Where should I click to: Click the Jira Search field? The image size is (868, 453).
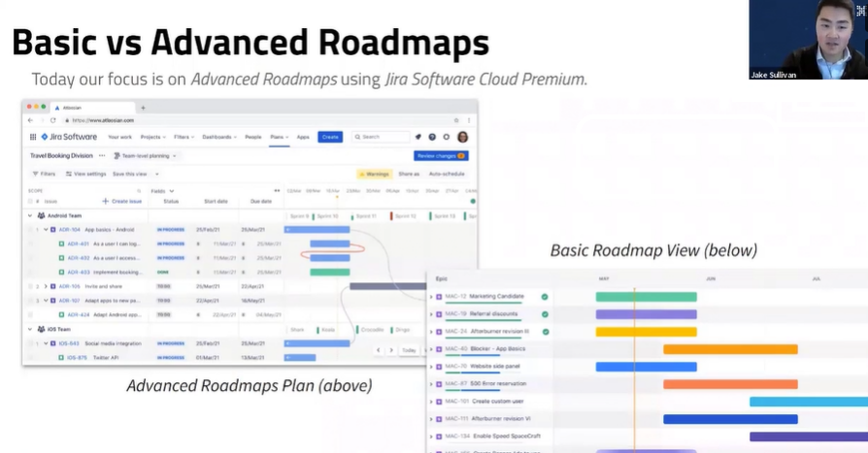click(381, 137)
